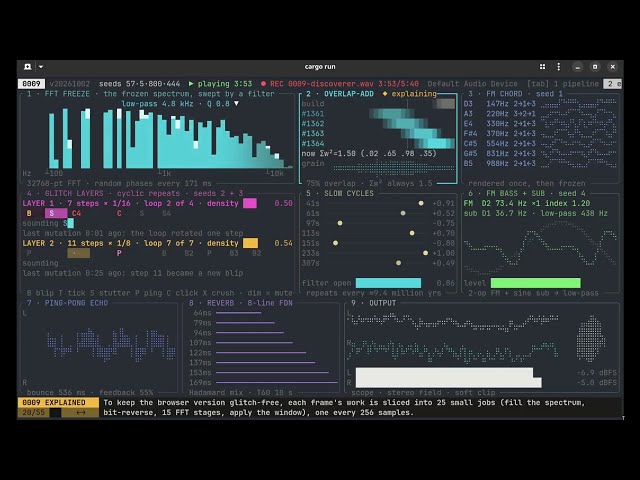The height and width of the screenshot is (480, 640).
Task: Click the highlighted S step in Layer 1
Action: 56,213
